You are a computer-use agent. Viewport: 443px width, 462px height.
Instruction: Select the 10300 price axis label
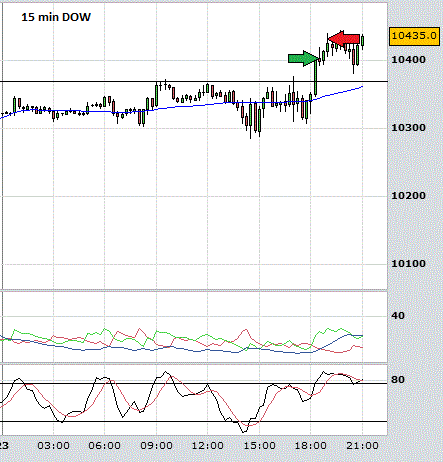coord(408,128)
